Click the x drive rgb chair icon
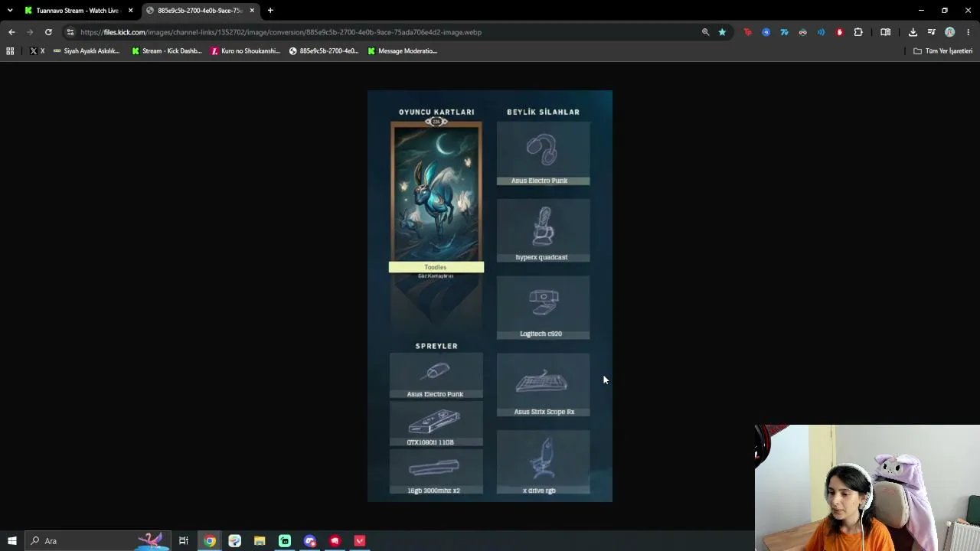This screenshot has height=551, width=980. [x=542, y=458]
